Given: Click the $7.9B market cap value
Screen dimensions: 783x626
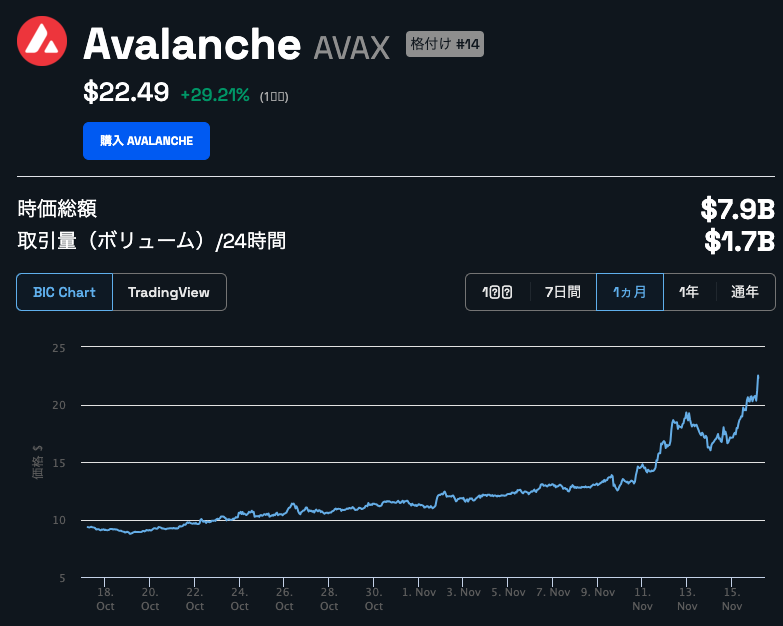Looking at the screenshot, I should pyautogui.click(x=738, y=209).
